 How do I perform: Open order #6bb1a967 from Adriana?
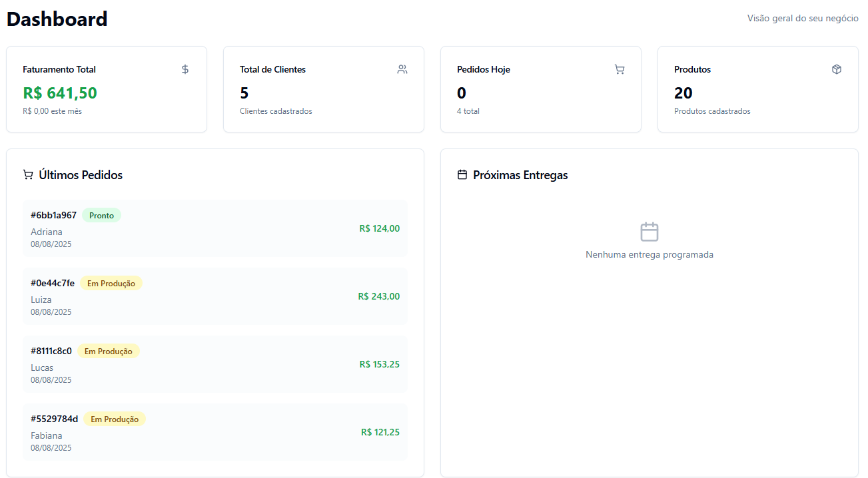click(215, 228)
